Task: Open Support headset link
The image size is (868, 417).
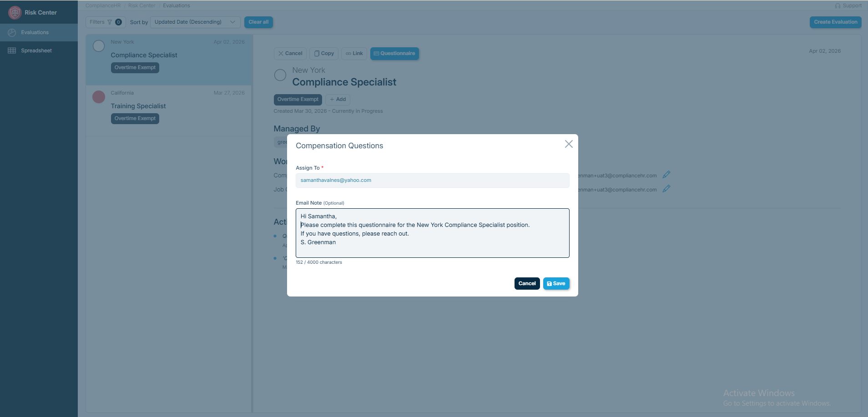Action: 848,5
